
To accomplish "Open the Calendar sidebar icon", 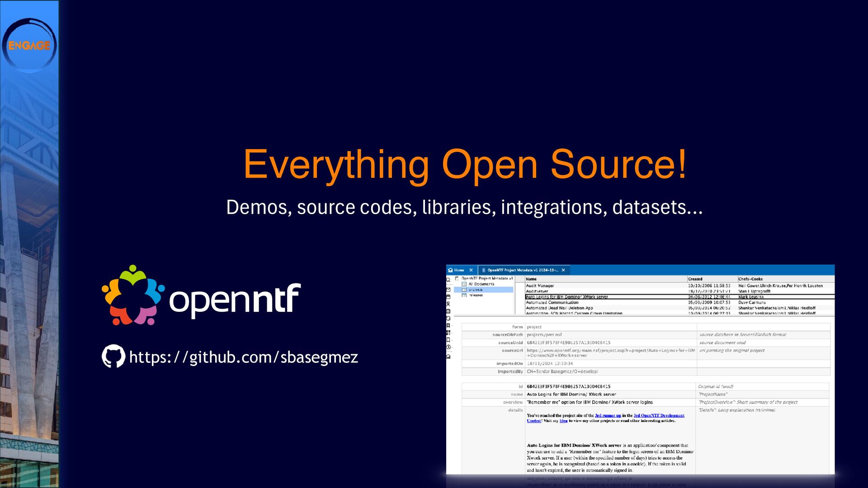I will click(448, 297).
